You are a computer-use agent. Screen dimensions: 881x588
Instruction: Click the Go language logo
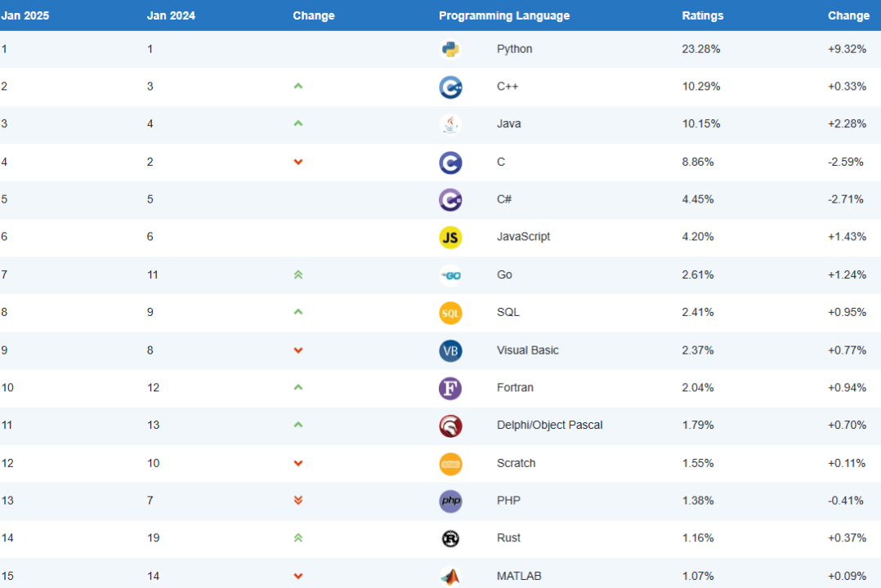[x=450, y=275]
